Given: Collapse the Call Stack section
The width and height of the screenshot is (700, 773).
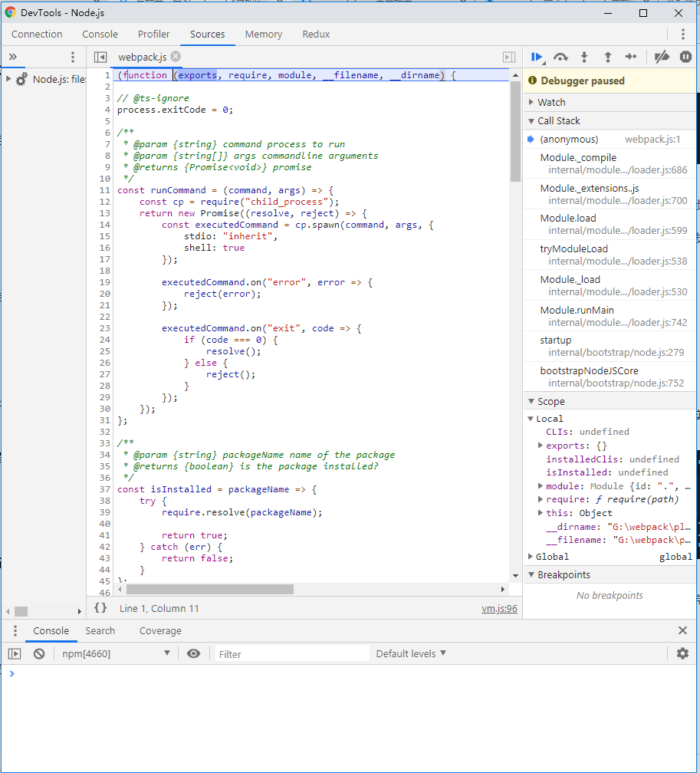Looking at the screenshot, I should click(559, 120).
